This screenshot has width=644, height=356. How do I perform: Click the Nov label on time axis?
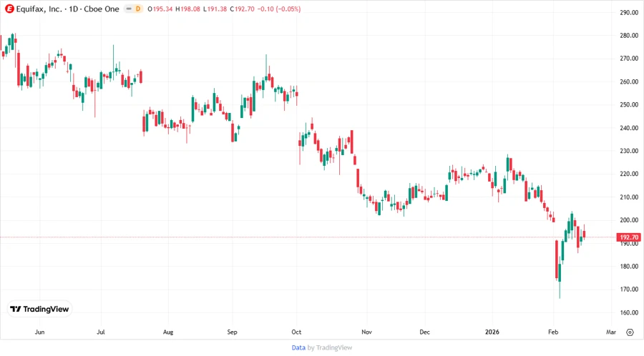point(366,332)
